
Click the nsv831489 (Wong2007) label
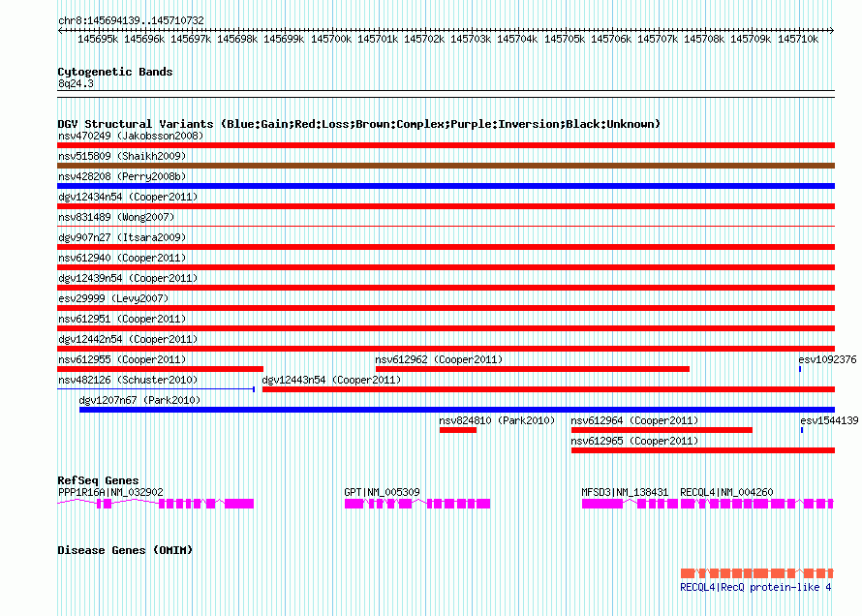116,217
